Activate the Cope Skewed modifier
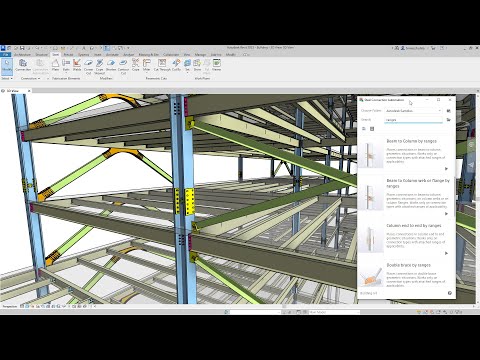 [x=99, y=66]
